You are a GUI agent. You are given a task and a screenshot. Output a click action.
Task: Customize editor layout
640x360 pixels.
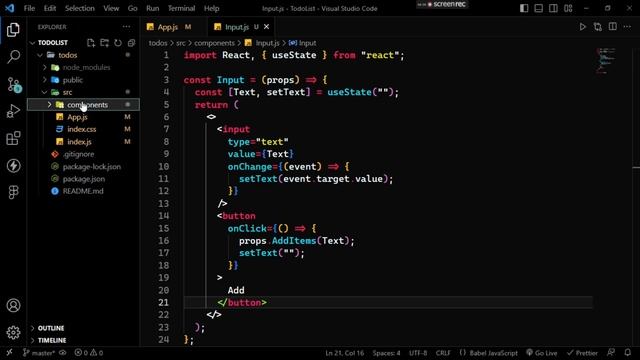[568, 8]
